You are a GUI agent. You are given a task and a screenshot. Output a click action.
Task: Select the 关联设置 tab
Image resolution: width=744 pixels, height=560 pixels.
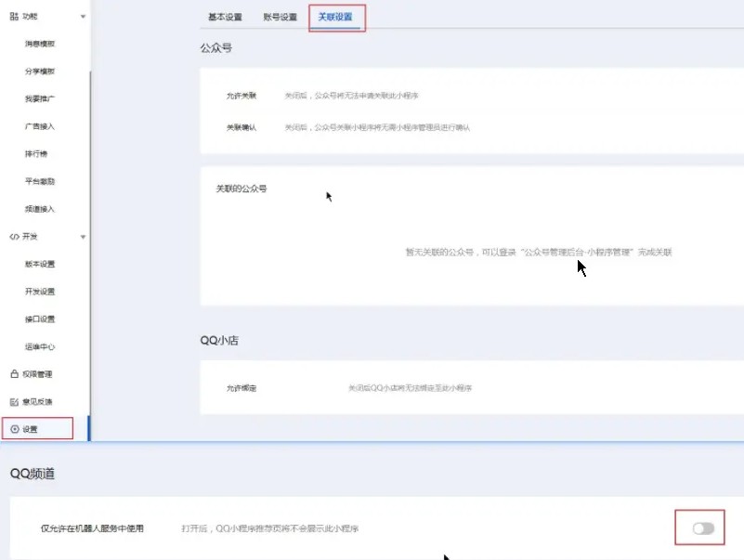pos(335,17)
